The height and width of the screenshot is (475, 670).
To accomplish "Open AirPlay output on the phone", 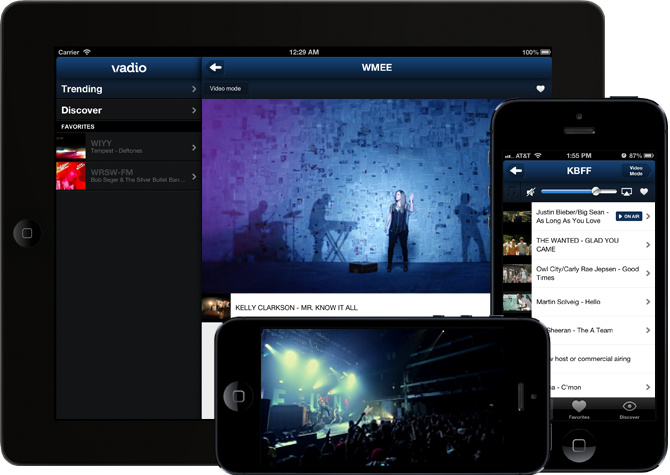I will [626, 191].
